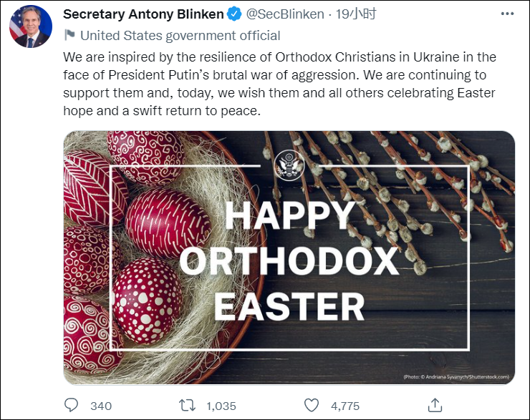Open the share menu icon
Image resolution: width=530 pixels, height=420 pixels.
point(434,405)
